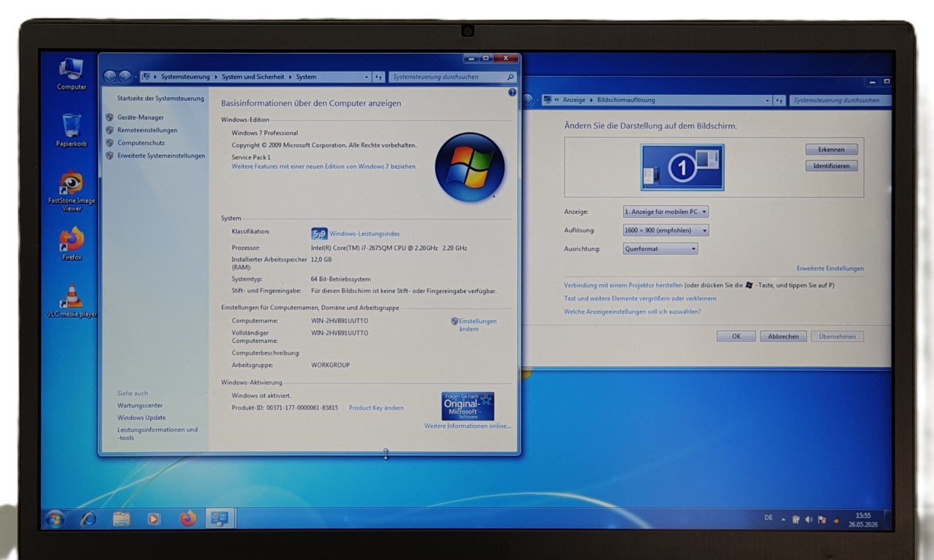Click the Erkennen button

pyautogui.click(x=831, y=149)
